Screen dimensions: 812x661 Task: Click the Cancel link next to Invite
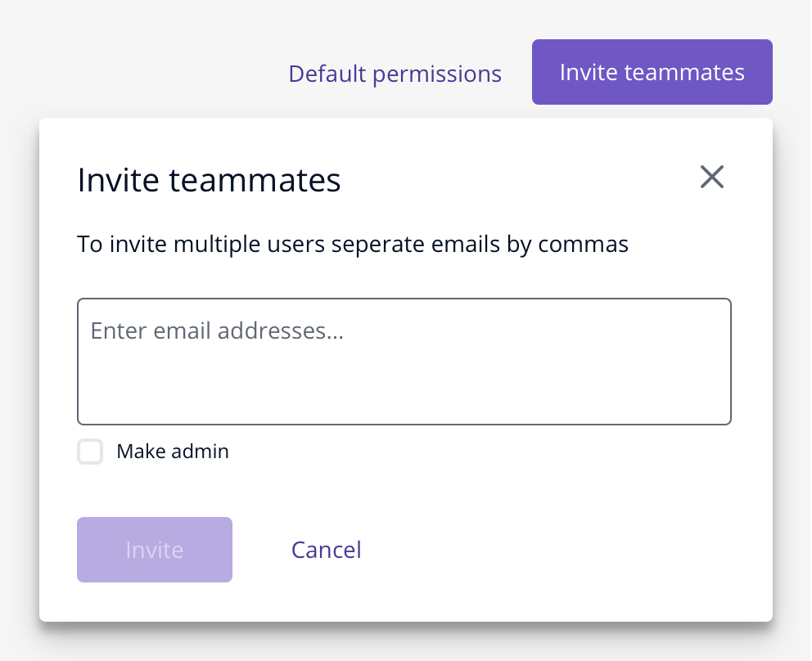(x=327, y=550)
